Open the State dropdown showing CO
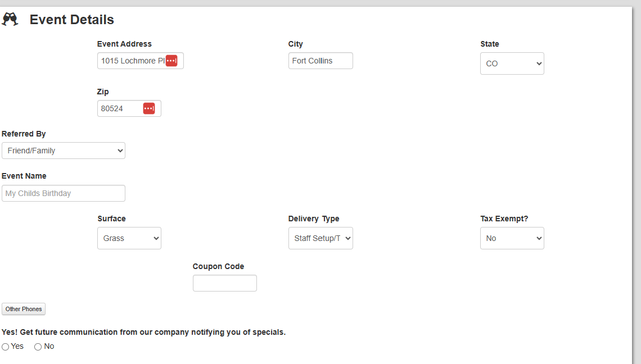The height and width of the screenshot is (364, 641). 512,63
